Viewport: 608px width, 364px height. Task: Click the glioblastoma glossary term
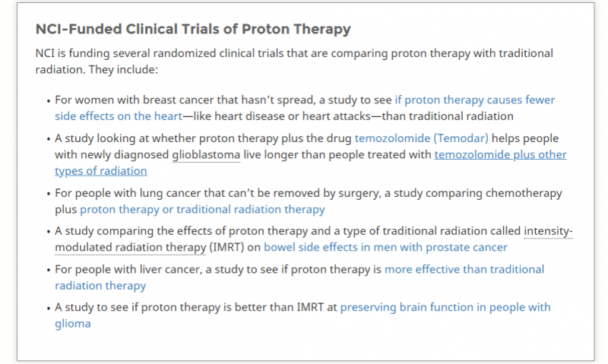point(206,155)
